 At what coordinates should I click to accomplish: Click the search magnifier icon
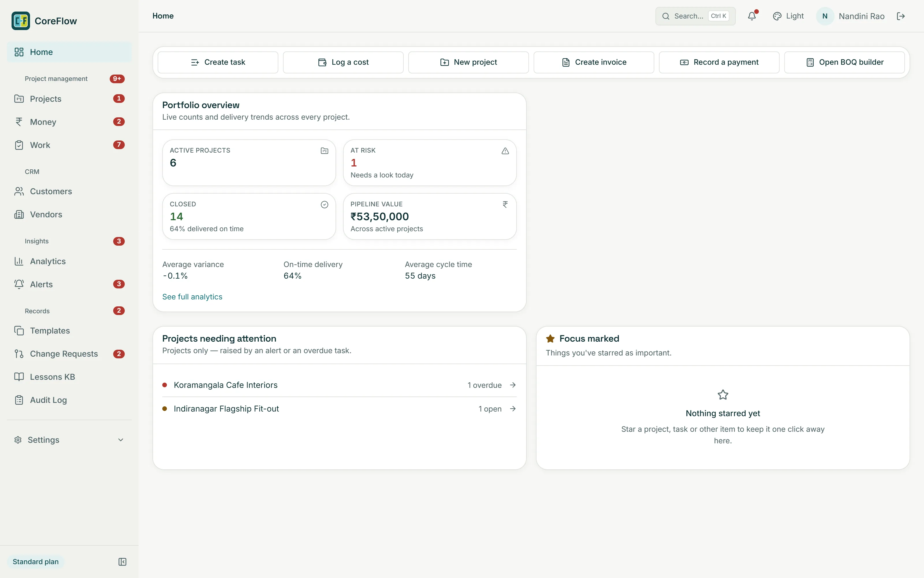pos(666,16)
